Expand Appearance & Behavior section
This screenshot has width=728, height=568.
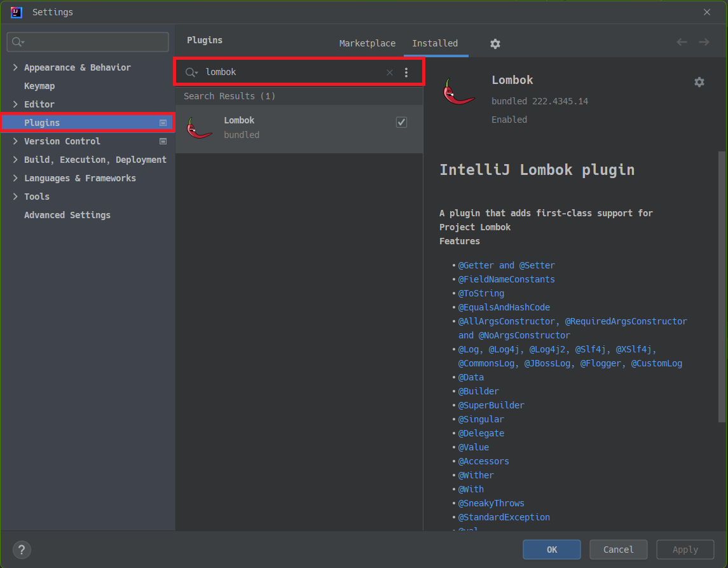click(x=15, y=67)
